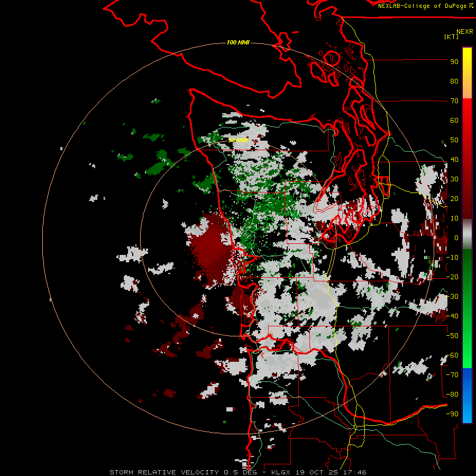Click the -40 value on velocity scale
This screenshot has height=476, width=476.
click(x=452, y=316)
